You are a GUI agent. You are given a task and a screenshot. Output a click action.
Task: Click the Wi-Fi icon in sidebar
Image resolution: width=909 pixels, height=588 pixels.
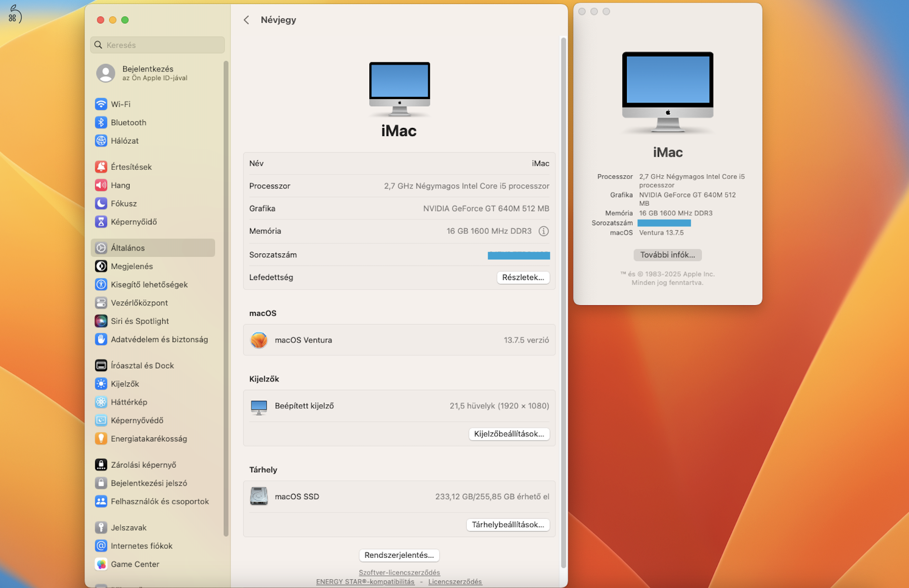pos(101,104)
